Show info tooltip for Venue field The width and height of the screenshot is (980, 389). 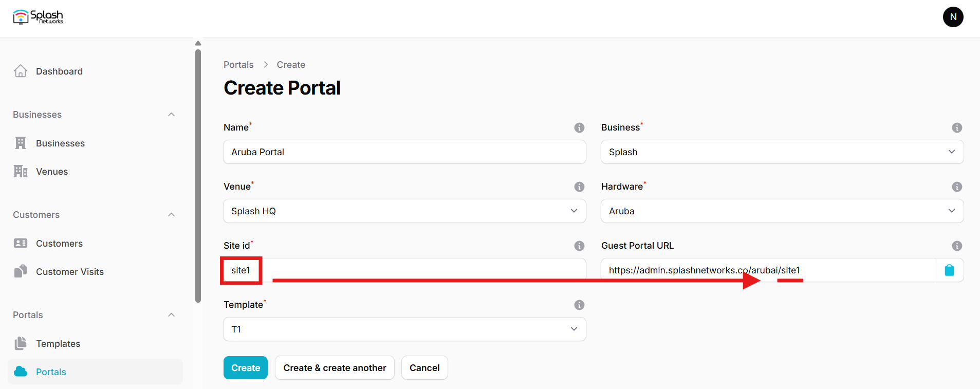(579, 187)
